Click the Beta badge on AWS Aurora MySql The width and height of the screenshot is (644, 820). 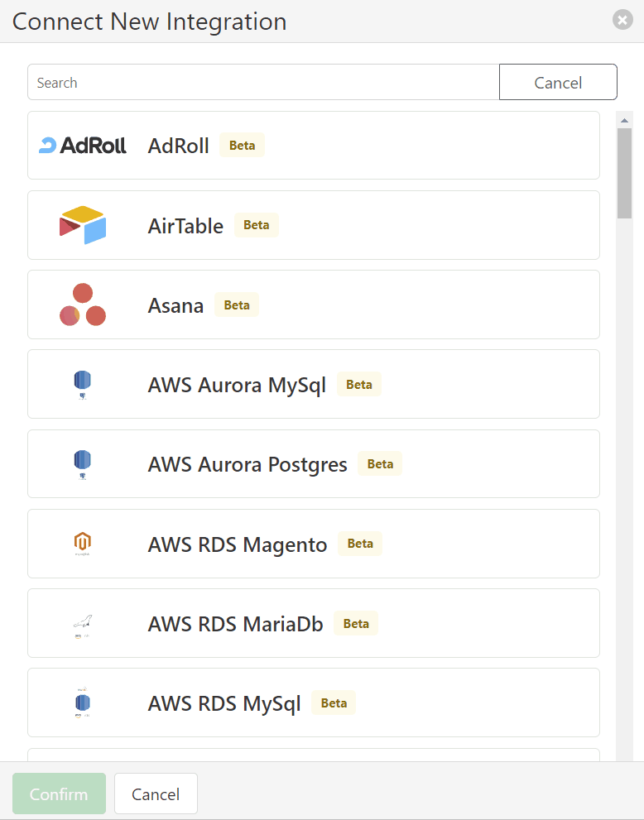pyautogui.click(x=359, y=385)
